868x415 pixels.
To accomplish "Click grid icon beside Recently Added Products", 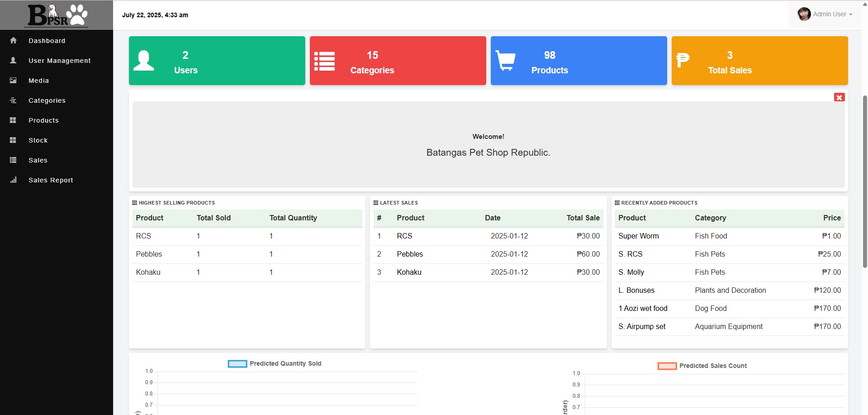I will point(617,203).
